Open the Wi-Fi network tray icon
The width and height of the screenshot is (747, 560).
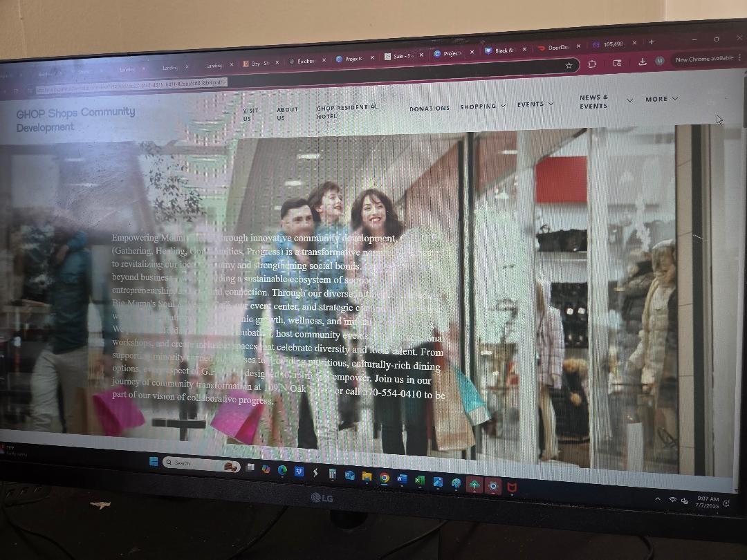672,500
